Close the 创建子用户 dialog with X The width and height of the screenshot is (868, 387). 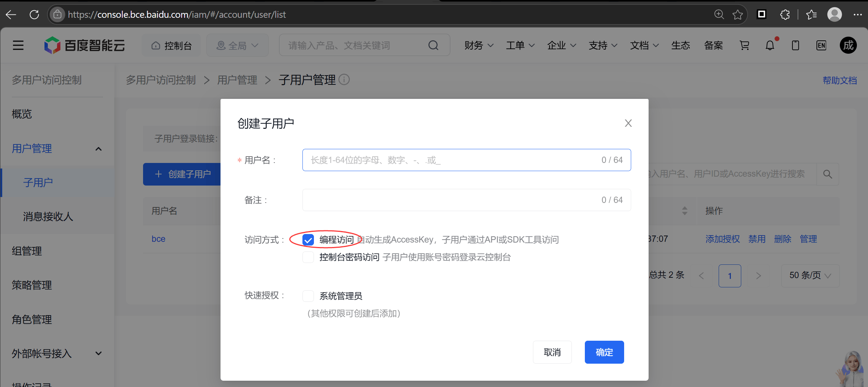628,123
